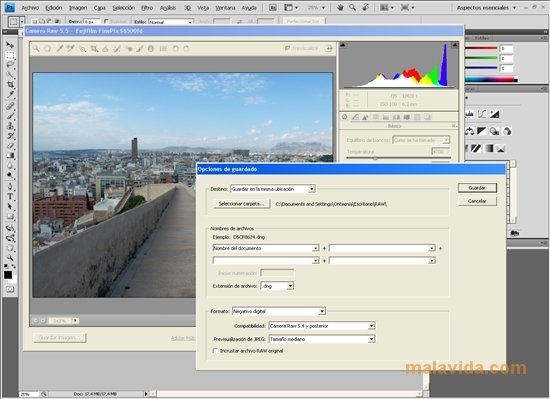Open first empty filename dropdown in second row

[x=266, y=261]
